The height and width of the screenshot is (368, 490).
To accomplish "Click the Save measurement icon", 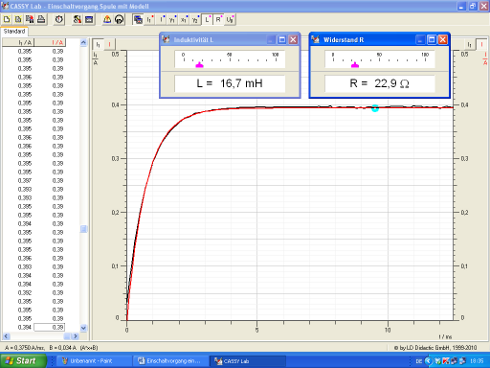I will click(x=30, y=19).
